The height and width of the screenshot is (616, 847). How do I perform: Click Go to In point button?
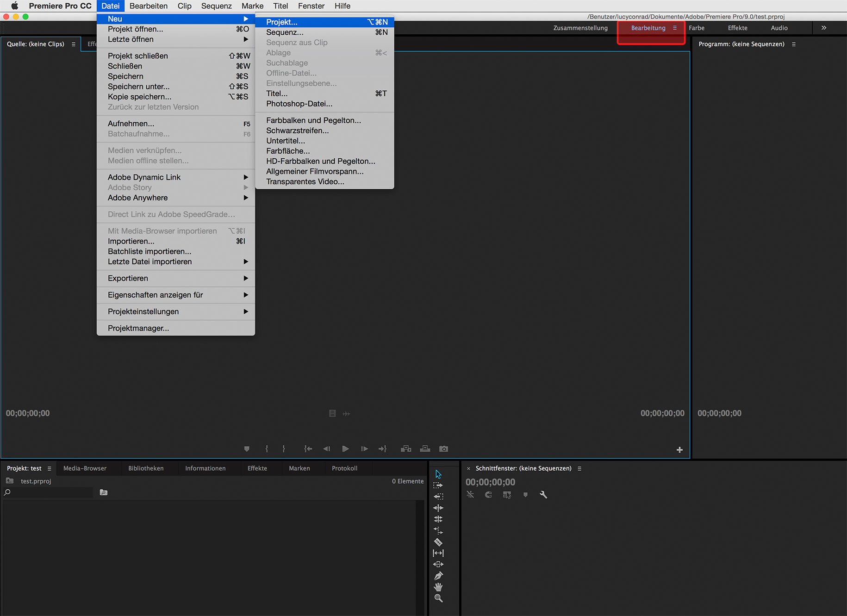tap(308, 449)
